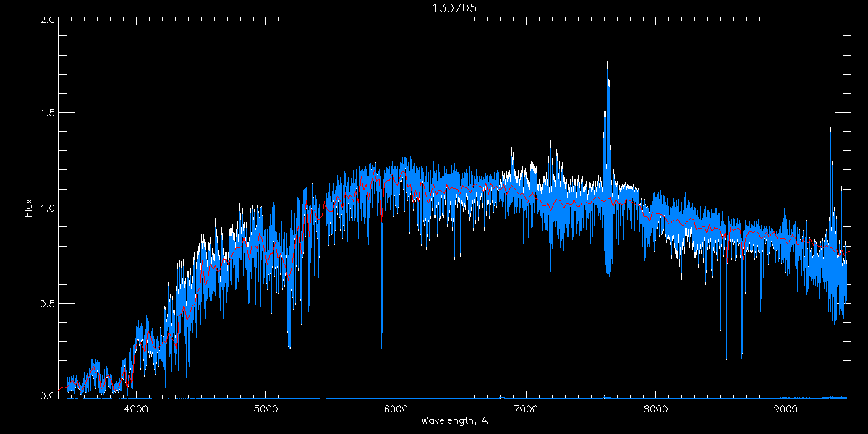Click the "Wavelength, A" axis label

tap(454, 420)
